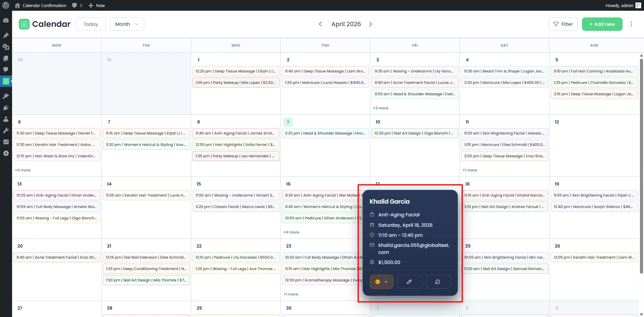Open the Plugins plug icon in sidebar
Viewport: 644px width, 317px height.
(x=6, y=108)
